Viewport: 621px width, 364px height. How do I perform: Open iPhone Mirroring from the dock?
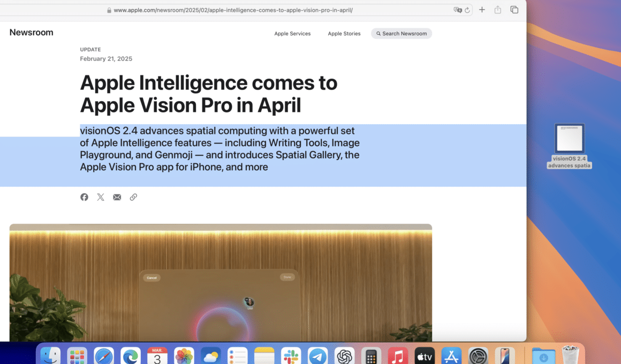coord(505,356)
